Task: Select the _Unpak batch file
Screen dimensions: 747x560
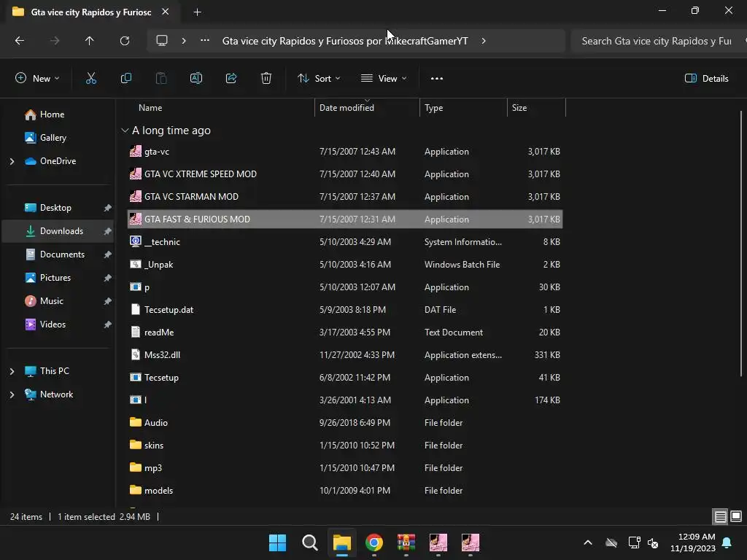Action: click(x=345, y=264)
